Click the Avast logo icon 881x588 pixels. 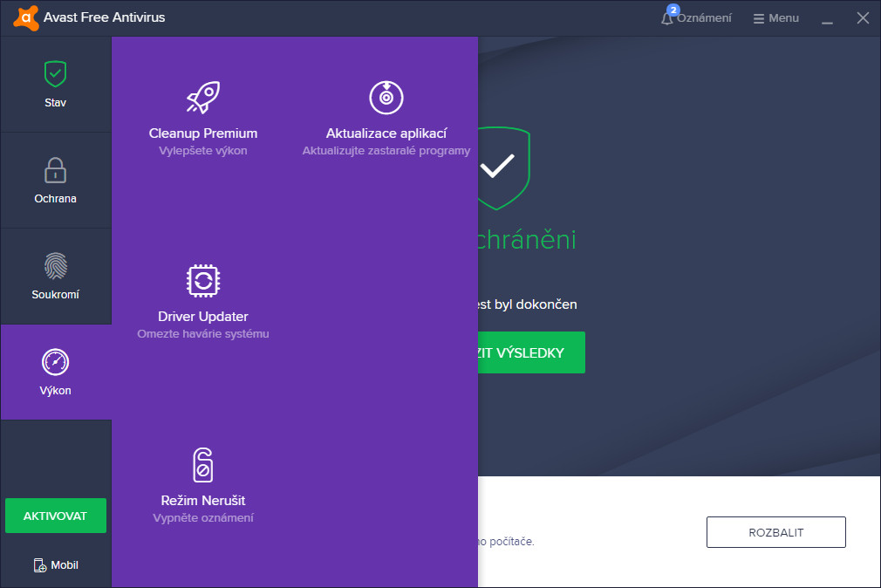coord(26,17)
